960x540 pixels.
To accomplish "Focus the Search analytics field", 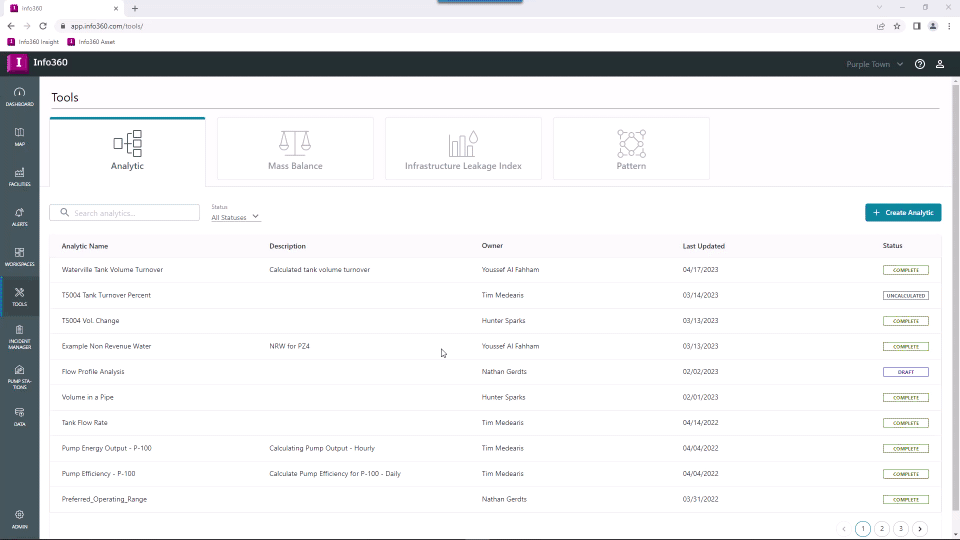I will point(124,212).
